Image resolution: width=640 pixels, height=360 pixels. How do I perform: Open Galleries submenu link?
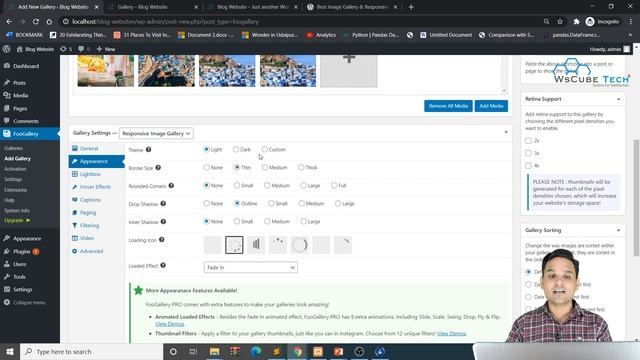pyautogui.click(x=13, y=148)
